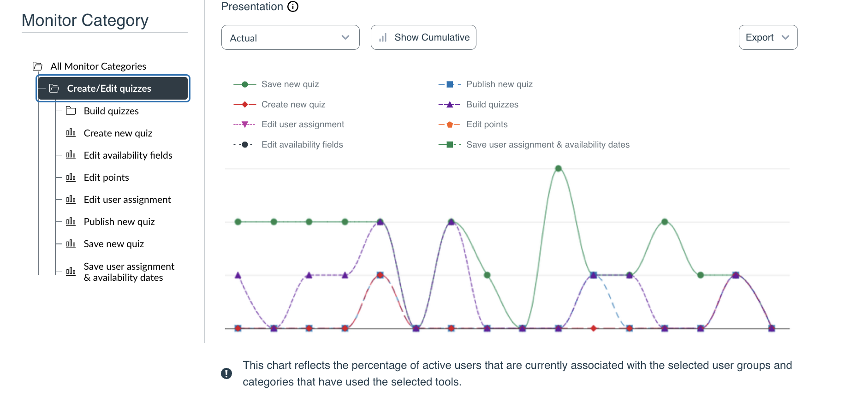Click the Presentation info icon
Screen dimensions: 868x403
coord(293,6)
